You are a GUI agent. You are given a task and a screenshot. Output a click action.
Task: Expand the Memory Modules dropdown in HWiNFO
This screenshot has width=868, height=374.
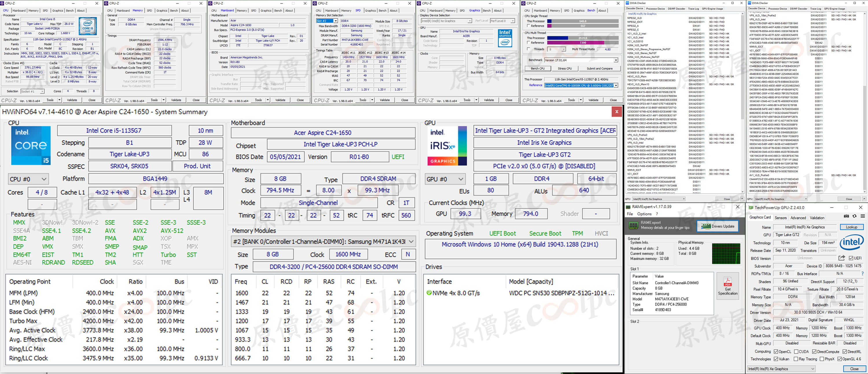(x=323, y=241)
